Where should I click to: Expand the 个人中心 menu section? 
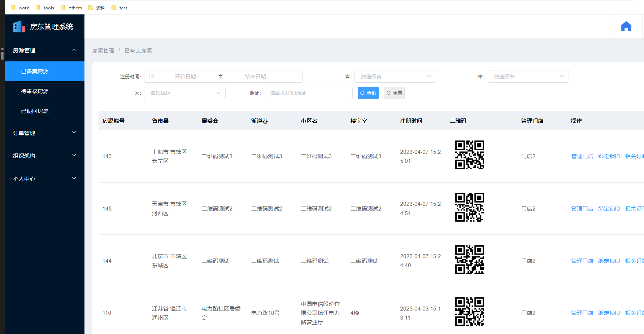point(45,179)
